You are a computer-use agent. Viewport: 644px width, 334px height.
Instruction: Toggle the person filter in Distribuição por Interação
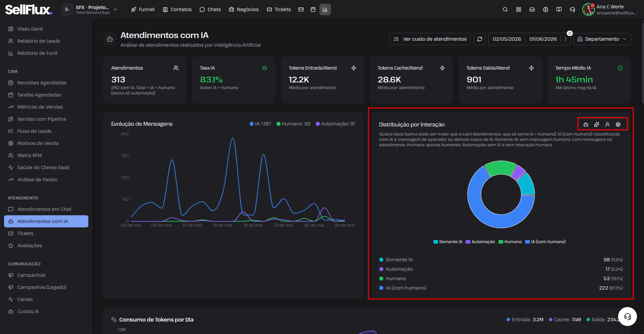(607, 124)
